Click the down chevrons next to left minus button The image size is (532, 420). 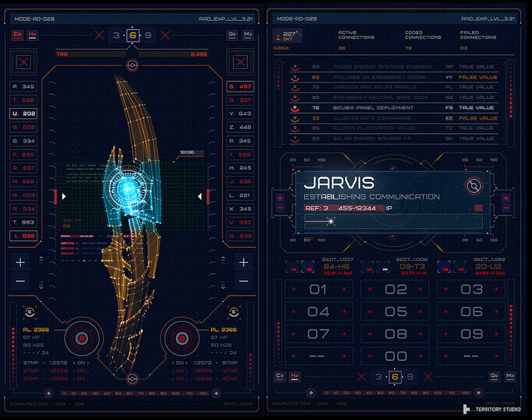[x=41, y=285]
